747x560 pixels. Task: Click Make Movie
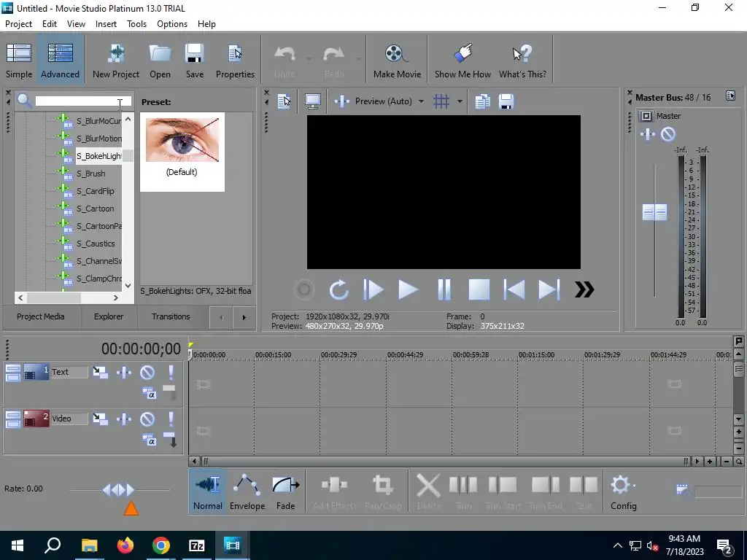point(397,60)
